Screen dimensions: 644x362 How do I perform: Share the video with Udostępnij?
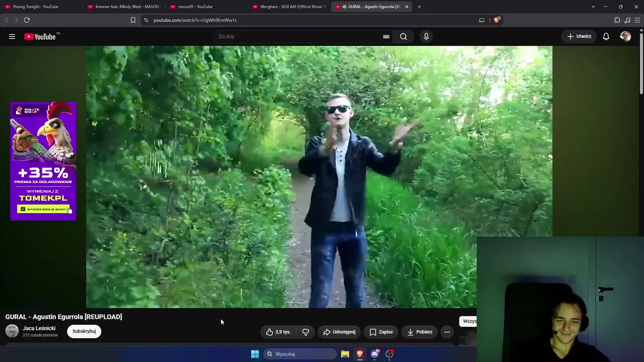339,332
